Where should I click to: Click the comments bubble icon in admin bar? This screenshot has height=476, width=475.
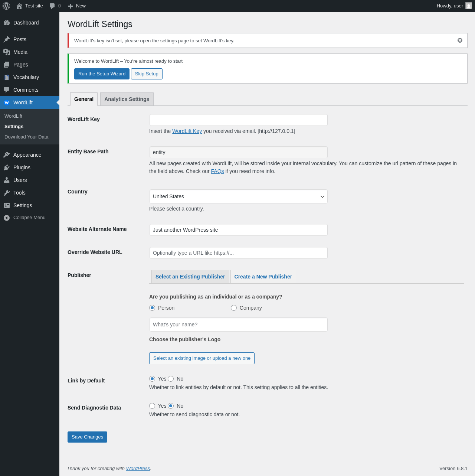pyautogui.click(x=52, y=6)
